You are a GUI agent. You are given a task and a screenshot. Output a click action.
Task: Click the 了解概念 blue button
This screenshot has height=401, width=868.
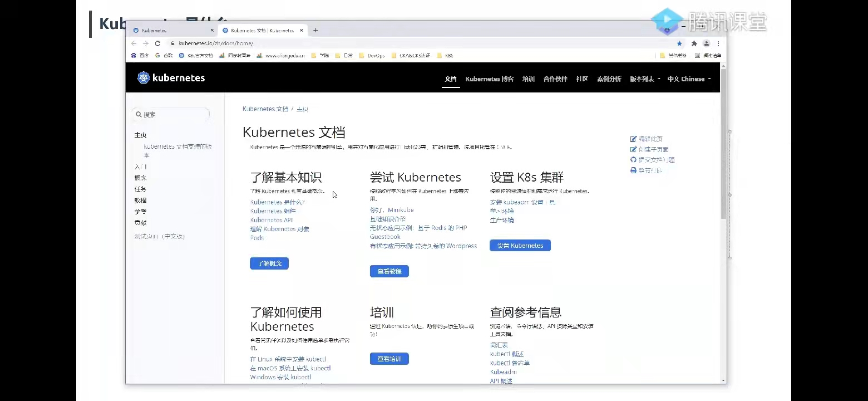coord(269,263)
